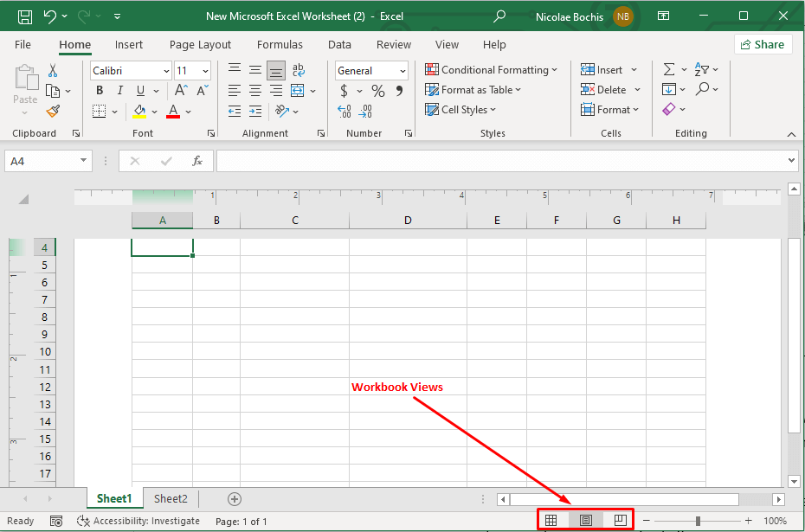Toggle italic formatting
805x532 pixels.
(119, 90)
